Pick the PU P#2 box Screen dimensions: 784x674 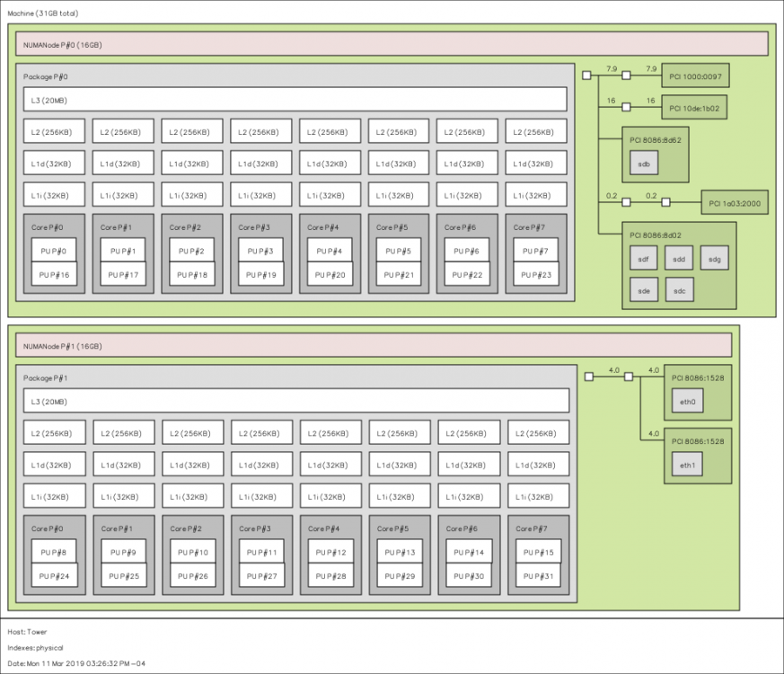(x=191, y=250)
